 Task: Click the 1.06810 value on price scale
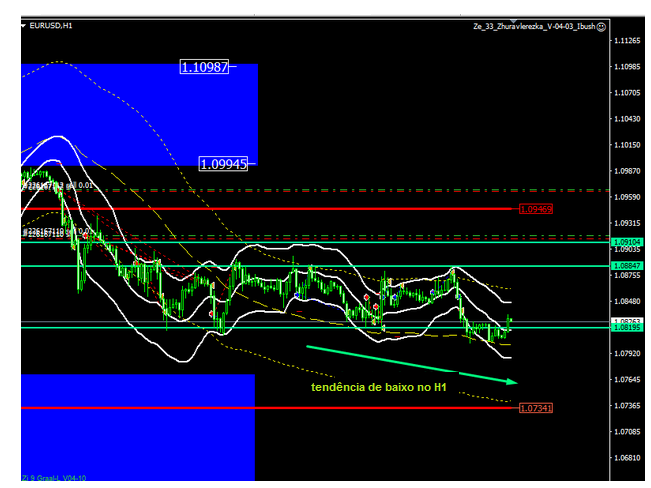pos(627,458)
